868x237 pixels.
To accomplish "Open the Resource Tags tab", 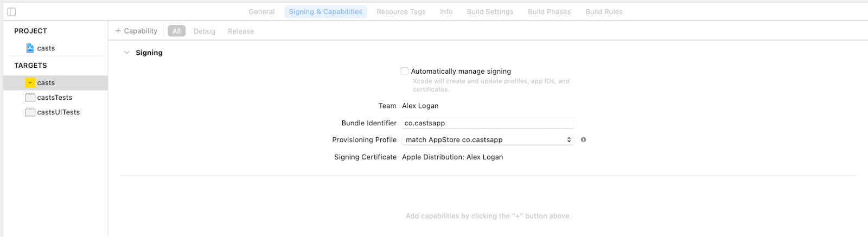I will [401, 11].
